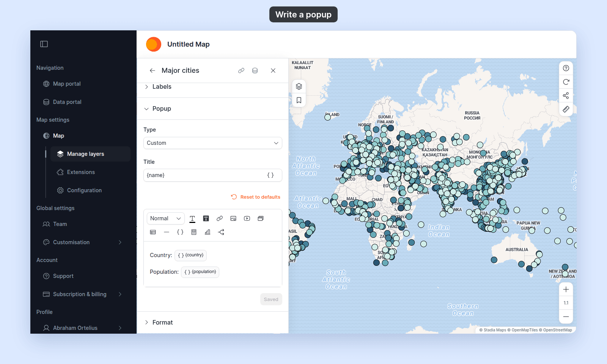Screen dimensions: 607x364
Task: Insert a calculator expression
Action: [194, 232]
